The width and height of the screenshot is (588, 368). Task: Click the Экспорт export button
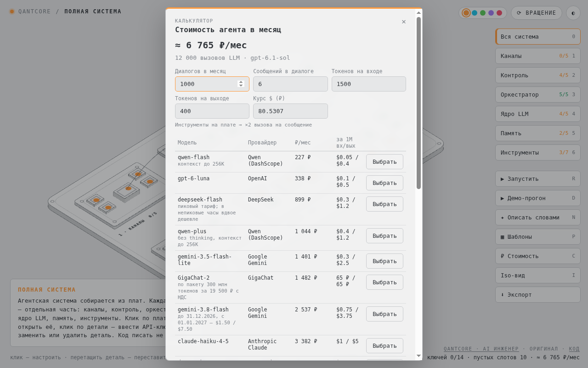(x=538, y=295)
